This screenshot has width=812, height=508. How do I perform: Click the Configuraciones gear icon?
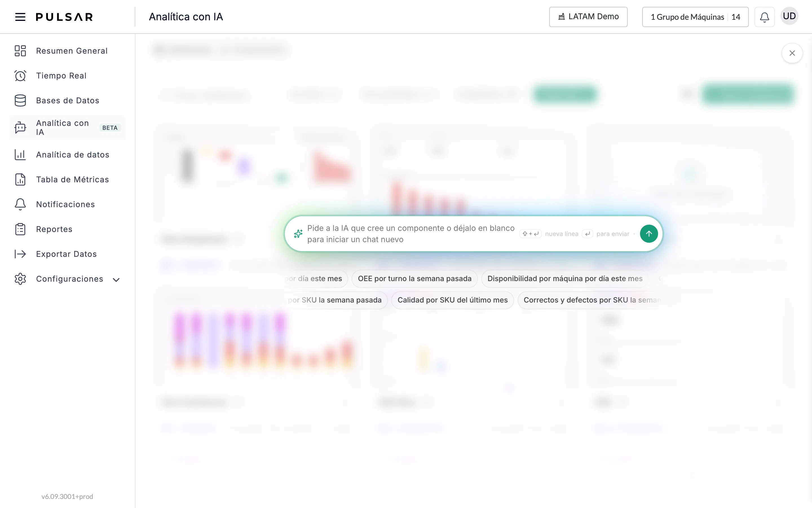pos(20,279)
